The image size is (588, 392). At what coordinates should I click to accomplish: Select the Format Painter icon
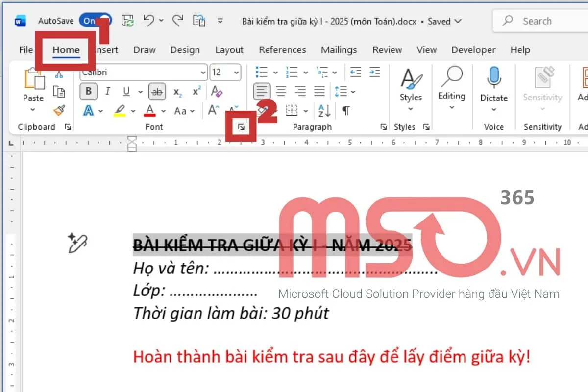[59, 111]
